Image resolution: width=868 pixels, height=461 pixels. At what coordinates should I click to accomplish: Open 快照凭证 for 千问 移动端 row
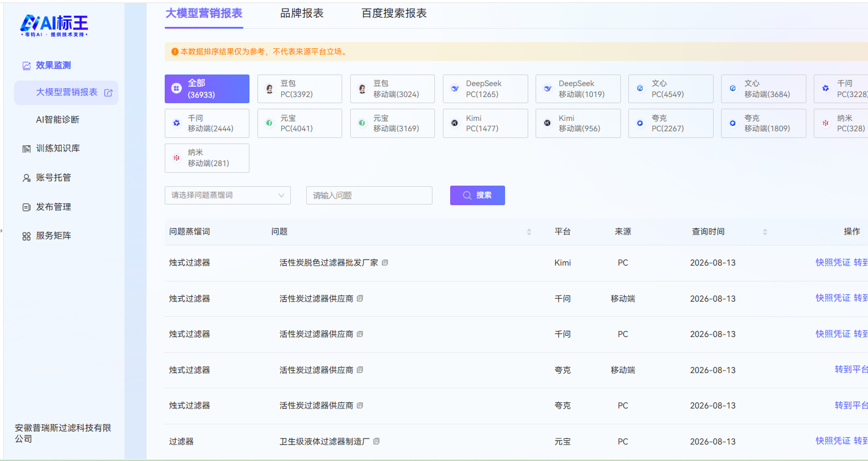(833, 298)
